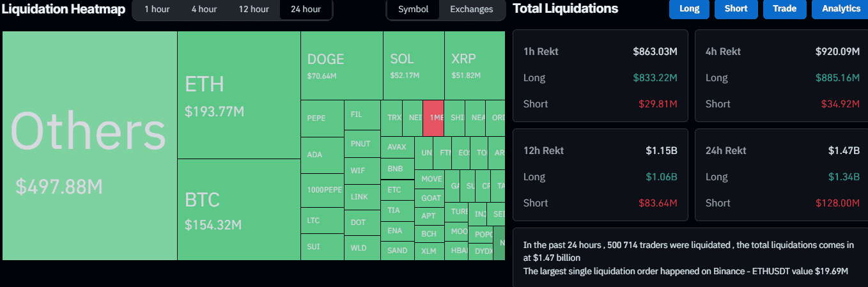The image size is (868, 287).
Task: Open the Trade button
Action: click(784, 9)
